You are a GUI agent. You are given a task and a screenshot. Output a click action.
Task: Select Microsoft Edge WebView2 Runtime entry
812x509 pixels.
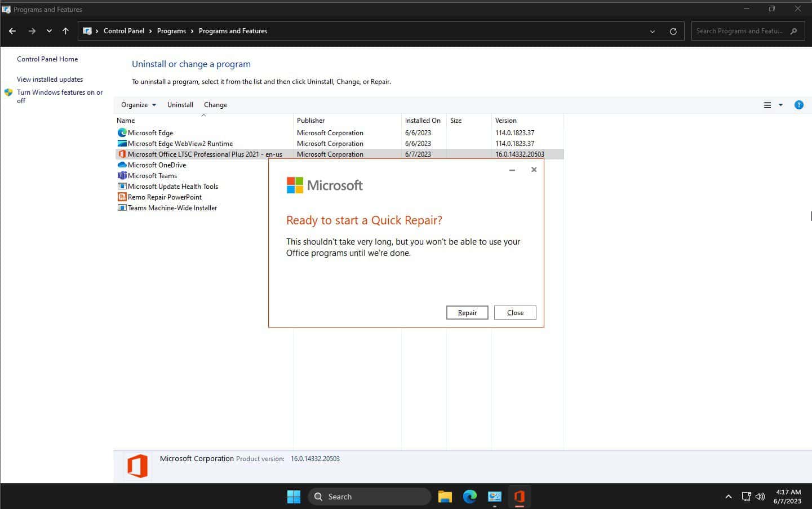coord(180,144)
